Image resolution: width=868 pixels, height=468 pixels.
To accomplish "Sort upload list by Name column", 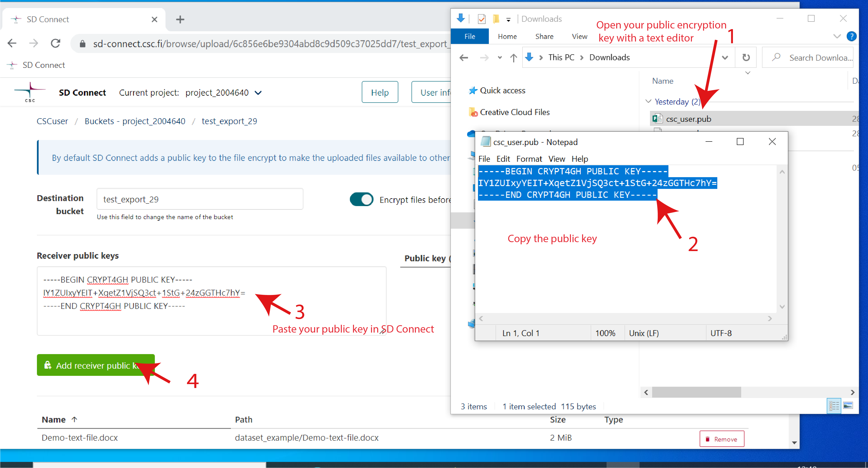I will tap(59, 420).
